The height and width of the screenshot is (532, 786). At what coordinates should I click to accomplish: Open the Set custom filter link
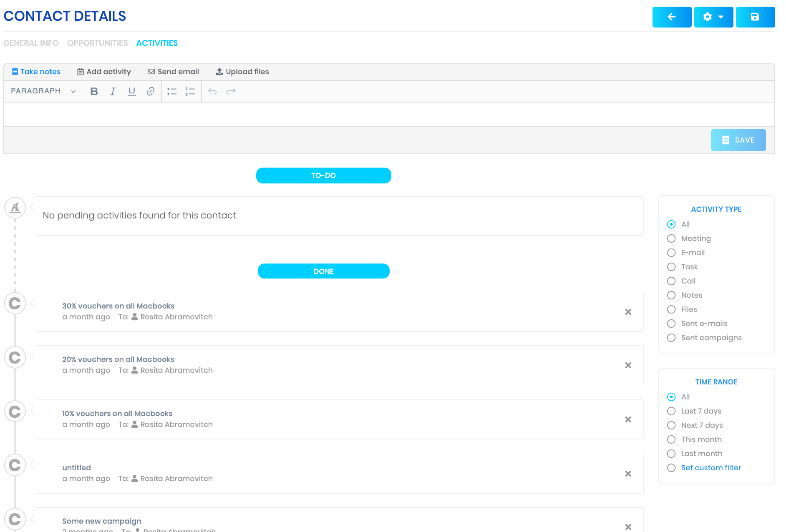click(711, 467)
